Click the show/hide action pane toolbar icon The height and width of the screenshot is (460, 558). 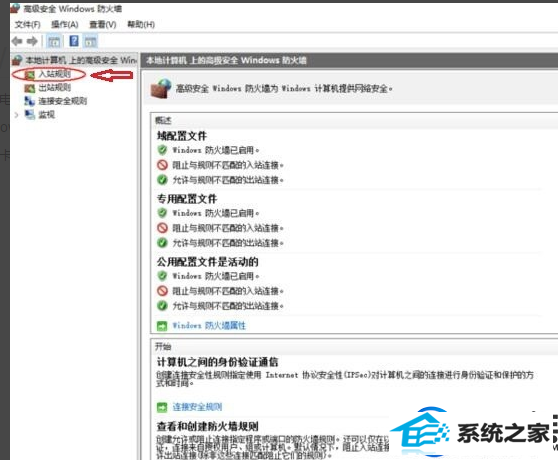(90, 42)
